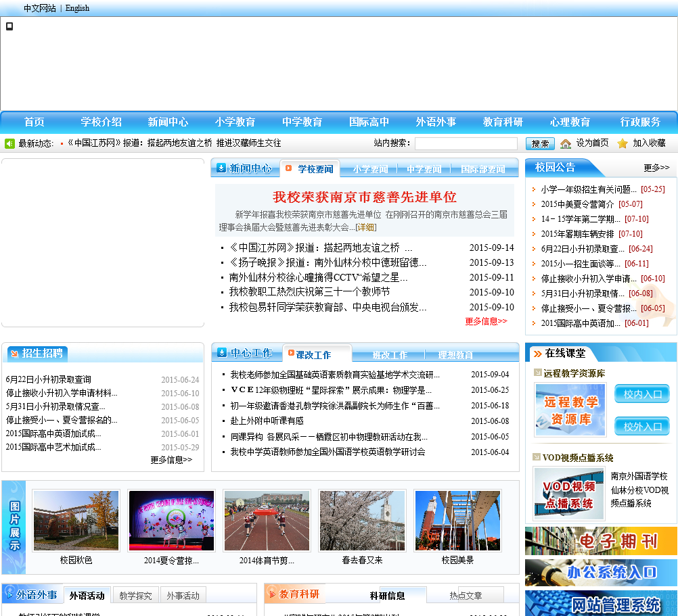Switch to the 小学要闻 tab
The width and height of the screenshot is (678, 616).
click(370, 169)
